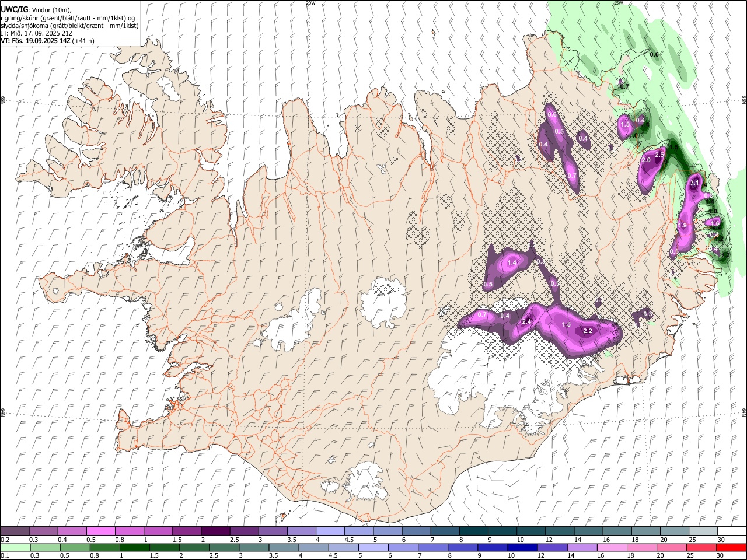Select the light grey upper swatch between 25 and 30

703,531
